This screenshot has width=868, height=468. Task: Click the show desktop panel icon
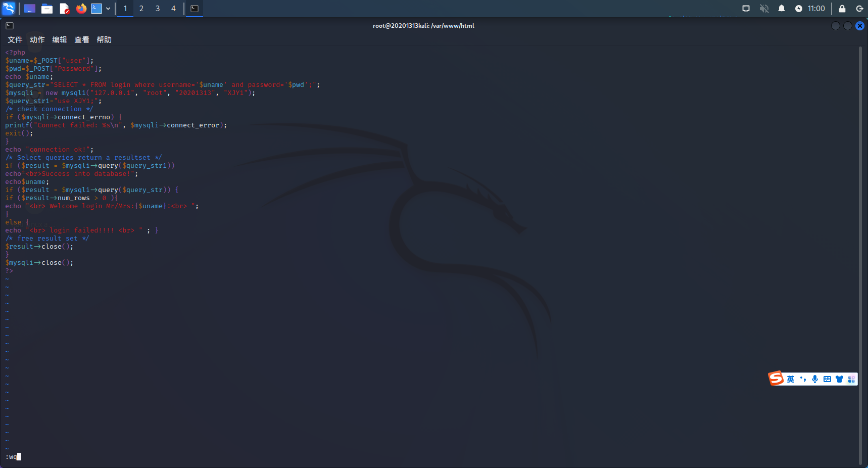coord(30,9)
